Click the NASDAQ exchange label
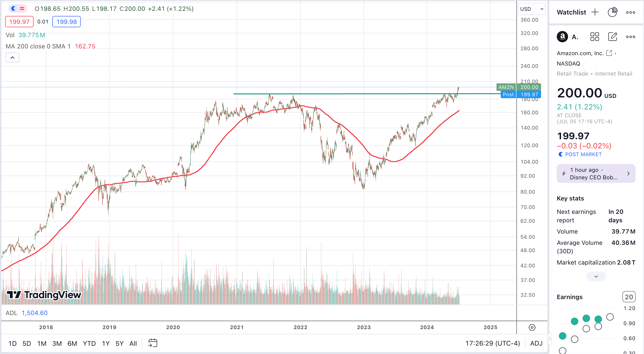The width and height of the screenshot is (644, 354). (x=568, y=64)
